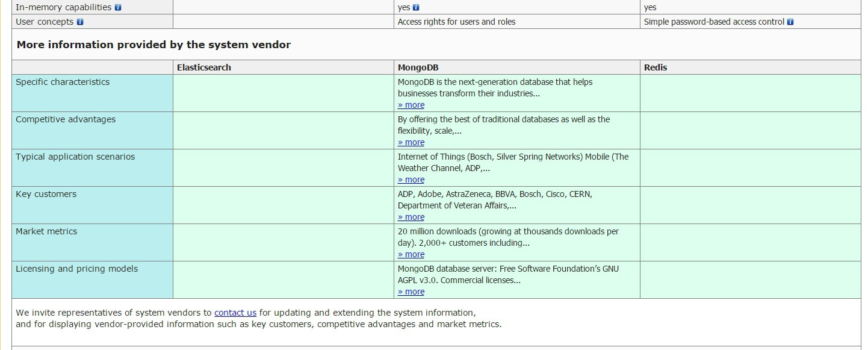Open 'more' link under Typical application scenarios
This screenshot has width=868, height=350.
pyautogui.click(x=411, y=180)
